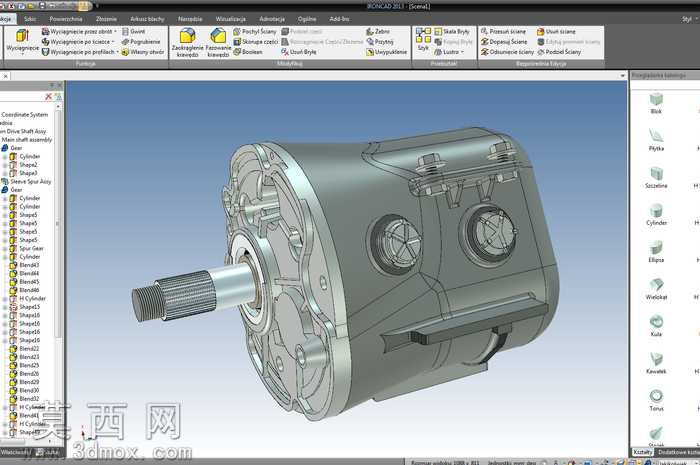Image resolution: width=700 pixels, height=465 pixels.
Task: Pick the Kula sphere shape from catalog
Action: coord(656,326)
